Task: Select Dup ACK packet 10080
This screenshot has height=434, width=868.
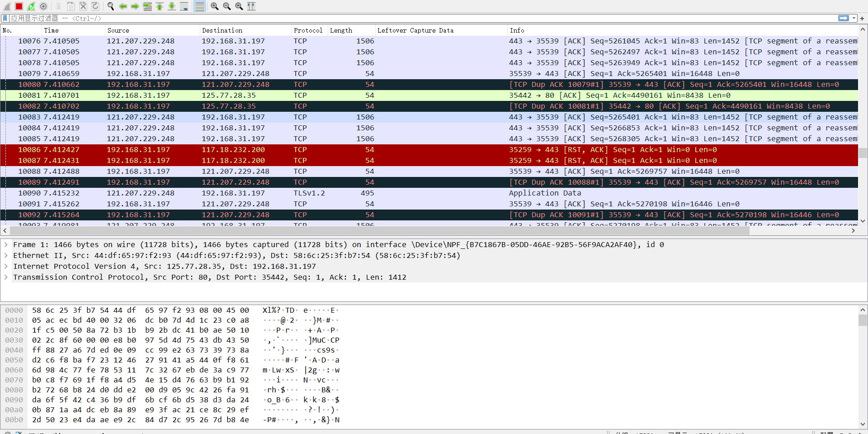Action: (x=429, y=84)
